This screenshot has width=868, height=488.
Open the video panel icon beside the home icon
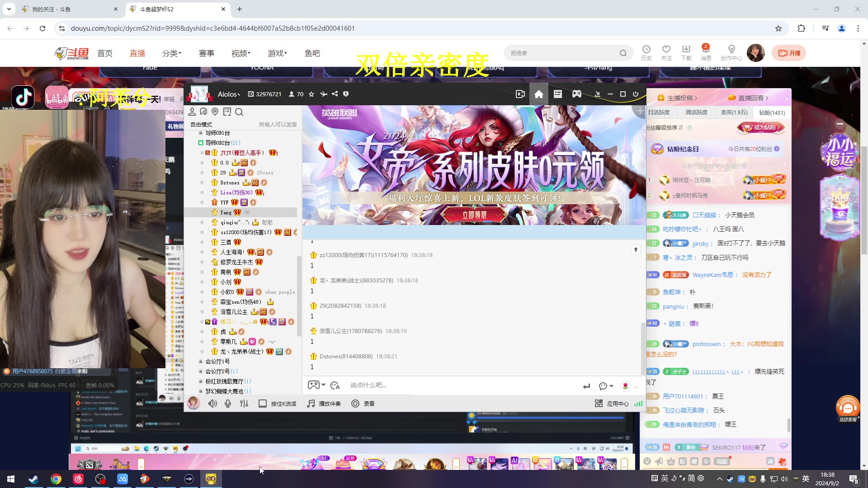pyautogui.click(x=520, y=94)
